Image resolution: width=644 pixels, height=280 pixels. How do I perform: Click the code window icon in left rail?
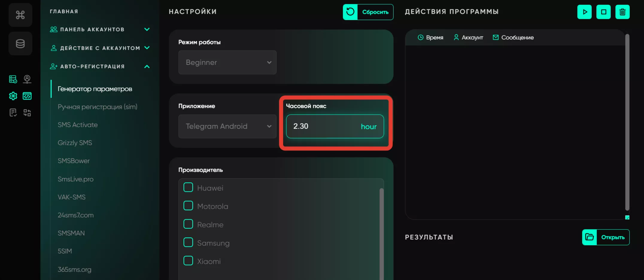point(27,96)
